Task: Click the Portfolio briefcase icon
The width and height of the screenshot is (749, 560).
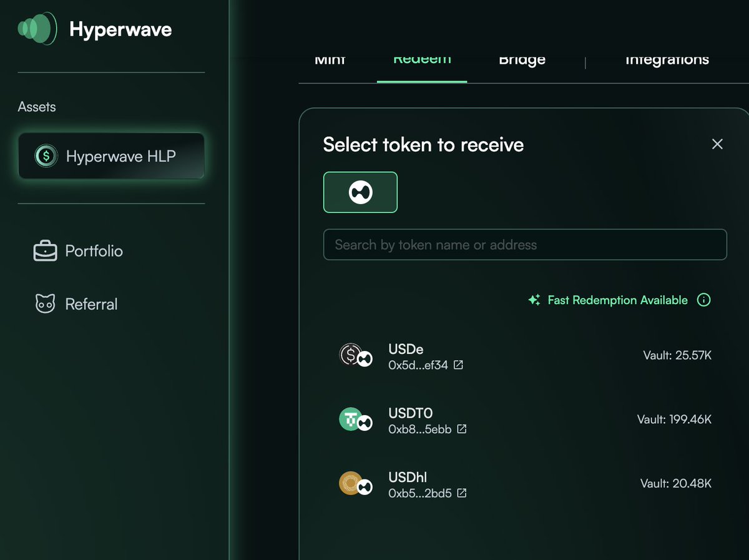Action: (x=45, y=251)
